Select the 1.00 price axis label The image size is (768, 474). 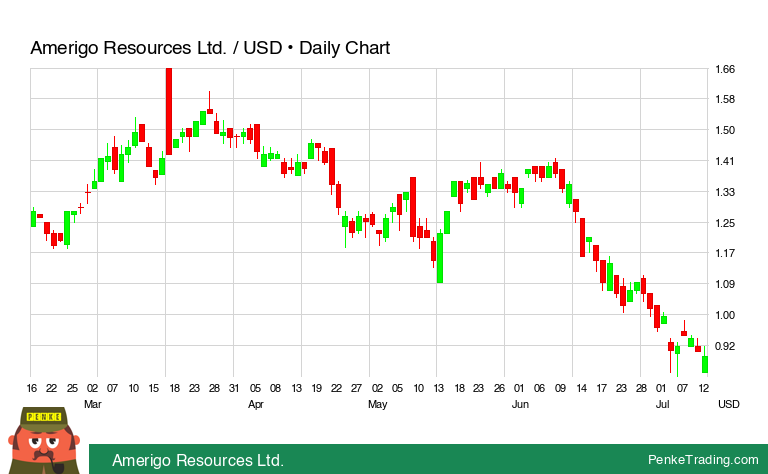(x=725, y=315)
